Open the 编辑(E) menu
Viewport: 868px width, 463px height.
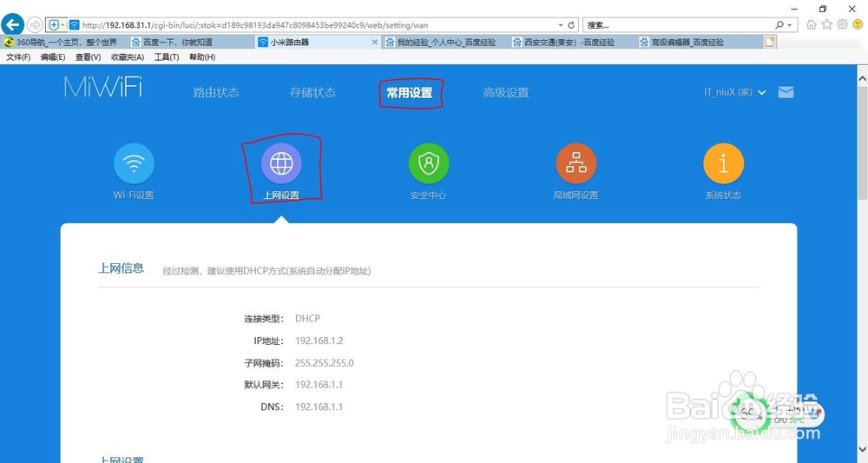click(x=53, y=57)
